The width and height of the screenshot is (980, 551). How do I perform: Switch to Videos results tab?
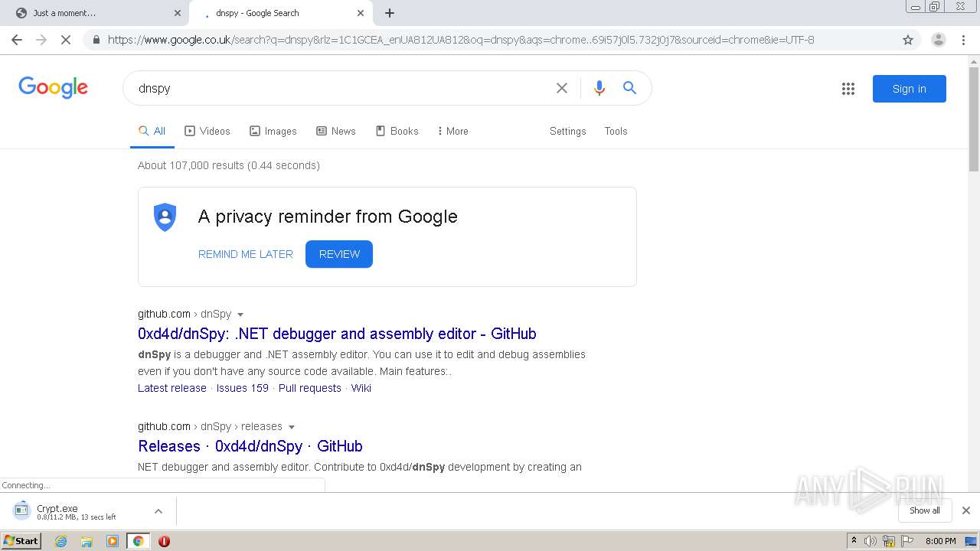coord(207,131)
